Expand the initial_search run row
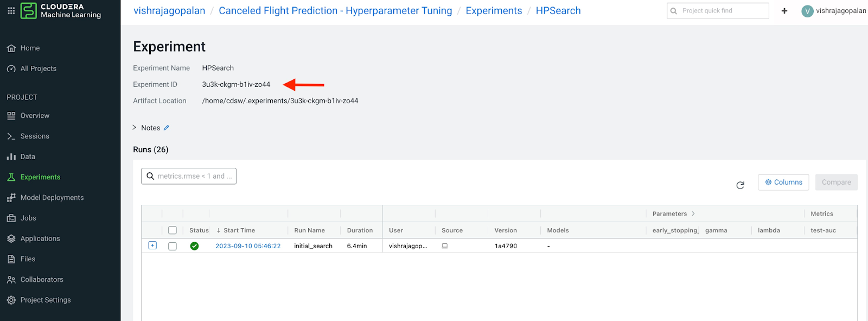 coord(152,246)
